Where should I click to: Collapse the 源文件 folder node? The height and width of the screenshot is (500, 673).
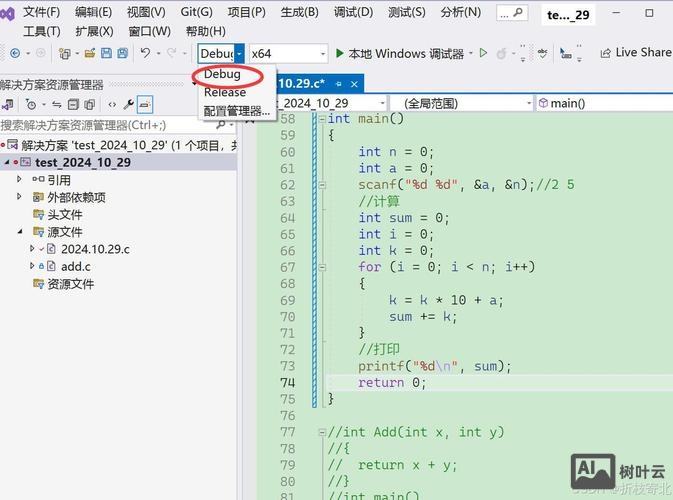pyautogui.click(x=20, y=232)
